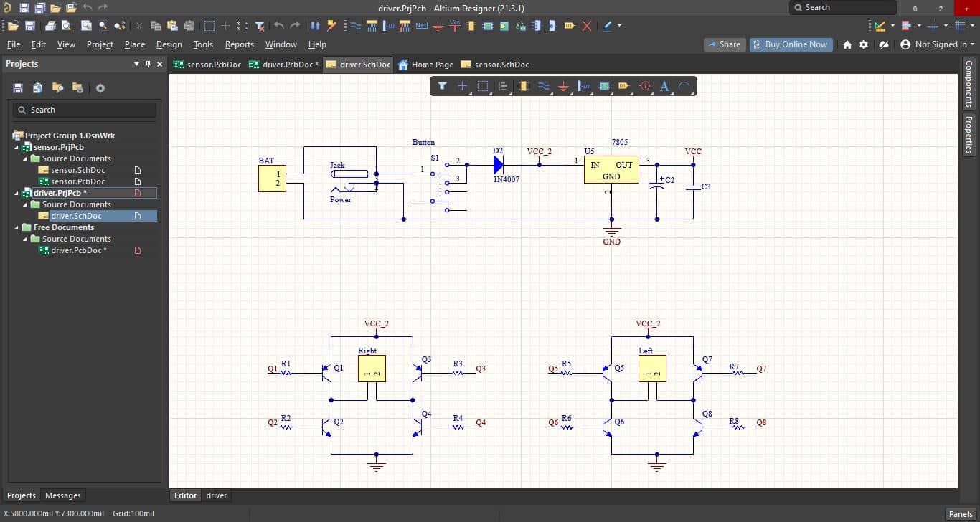This screenshot has height=522, width=980.
Task: Click the Place Port icon in Active Bar
Action: pyautogui.click(x=623, y=86)
